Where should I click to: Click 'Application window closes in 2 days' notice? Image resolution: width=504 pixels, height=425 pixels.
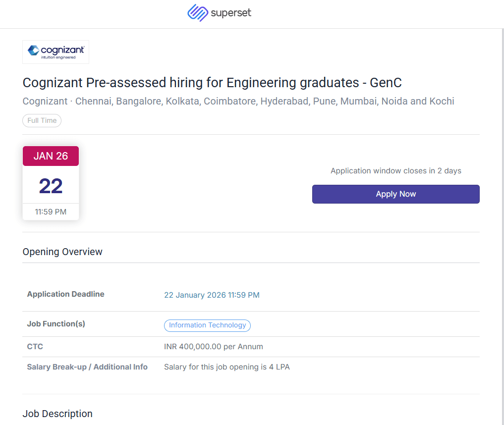point(395,171)
